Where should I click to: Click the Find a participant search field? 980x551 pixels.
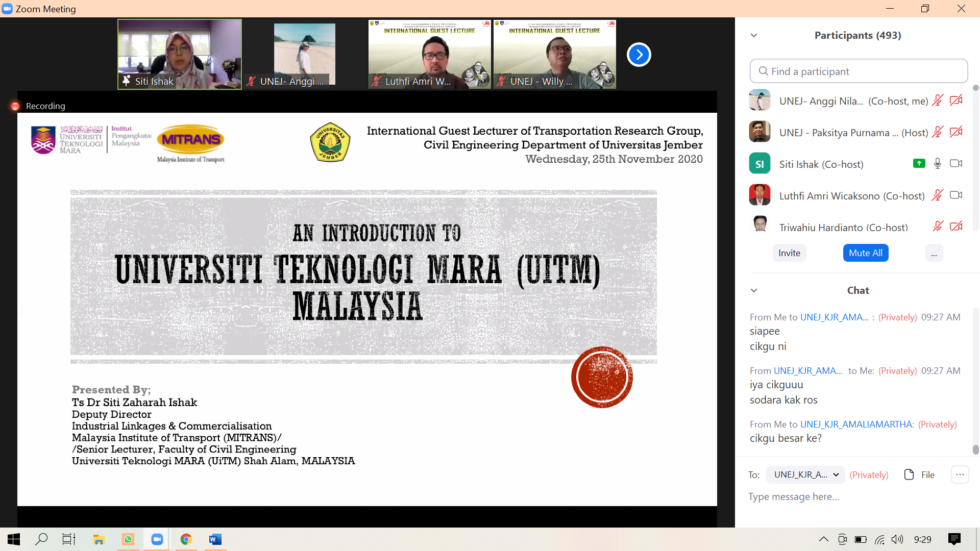coord(859,71)
